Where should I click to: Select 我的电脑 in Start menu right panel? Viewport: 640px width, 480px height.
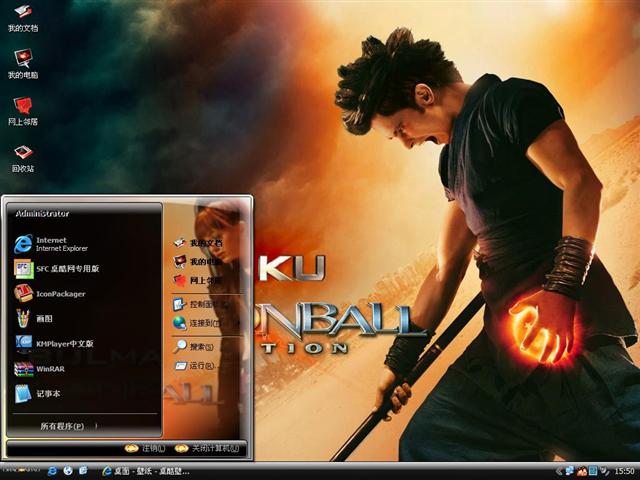(198, 262)
